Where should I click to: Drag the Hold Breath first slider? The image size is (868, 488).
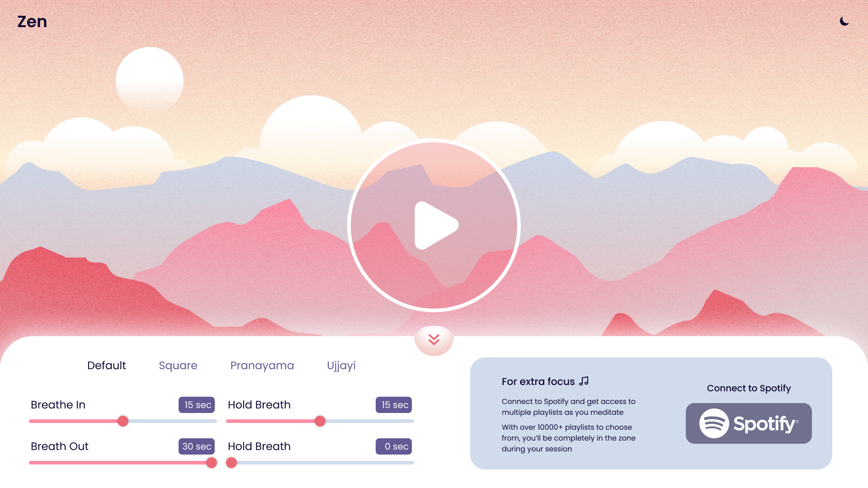click(x=320, y=421)
